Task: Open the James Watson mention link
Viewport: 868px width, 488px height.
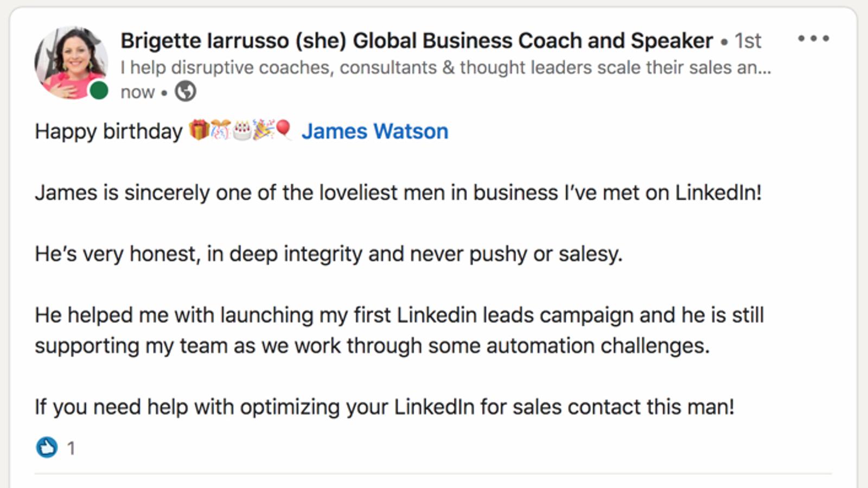Action: coord(375,132)
